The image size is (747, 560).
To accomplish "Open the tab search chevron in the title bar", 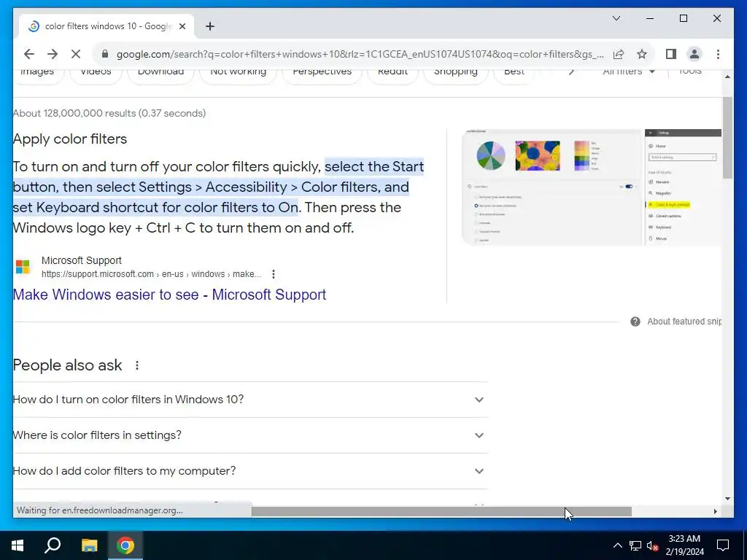I will coord(616,18).
